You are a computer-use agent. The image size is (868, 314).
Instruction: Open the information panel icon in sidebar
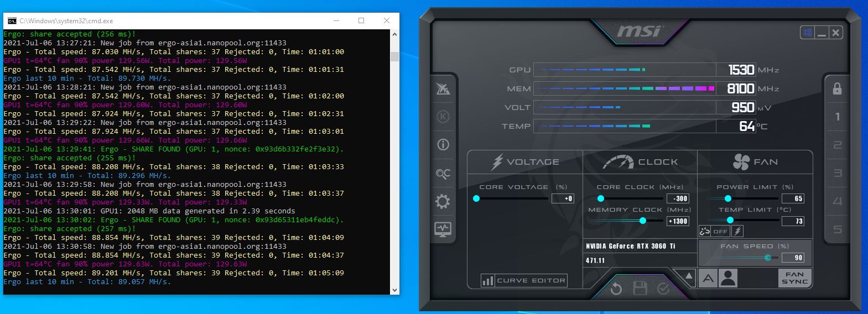click(443, 145)
